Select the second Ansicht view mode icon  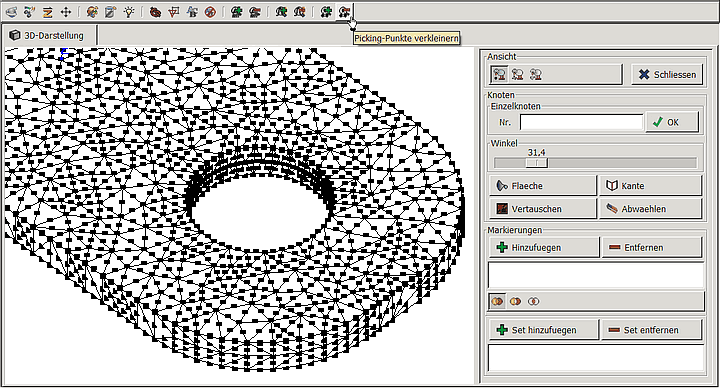518,74
